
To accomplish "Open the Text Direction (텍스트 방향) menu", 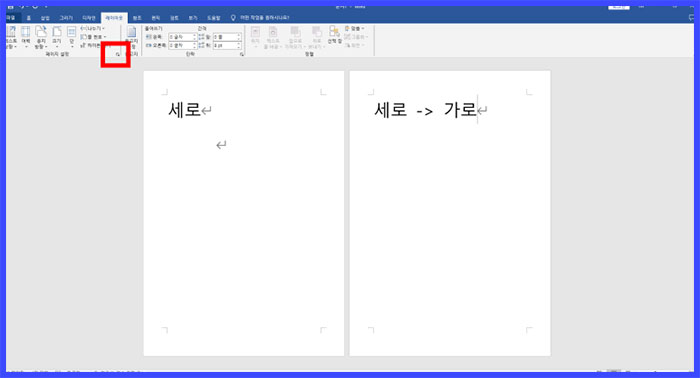I will point(11,37).
